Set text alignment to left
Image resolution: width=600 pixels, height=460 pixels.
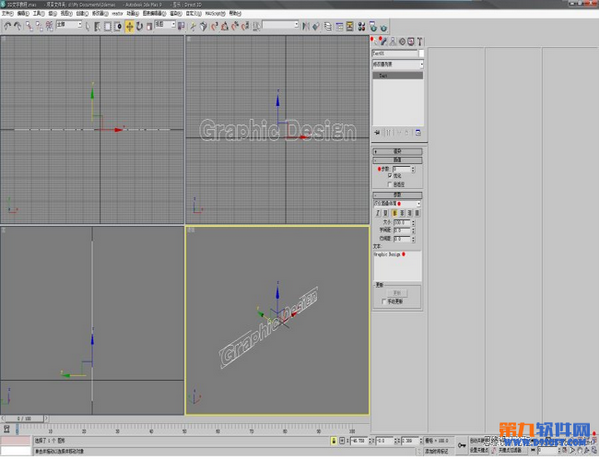pyautogui.click(x=395, y=213)
